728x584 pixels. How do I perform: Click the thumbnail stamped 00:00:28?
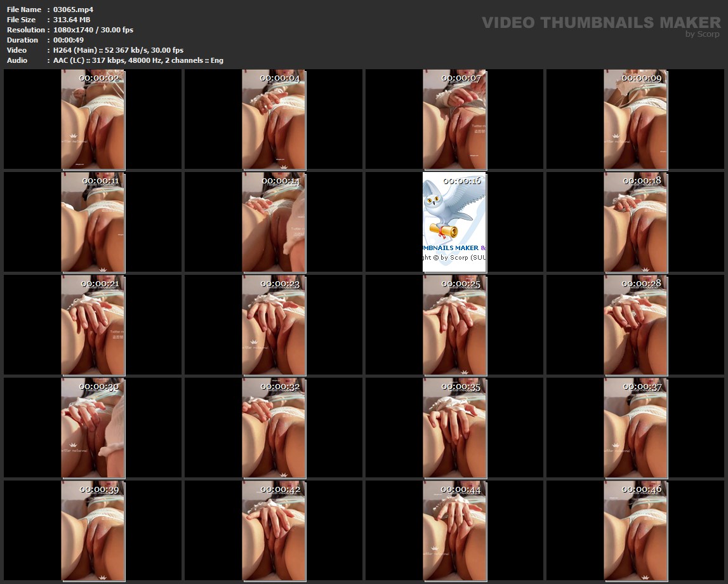tap(635, 325)
